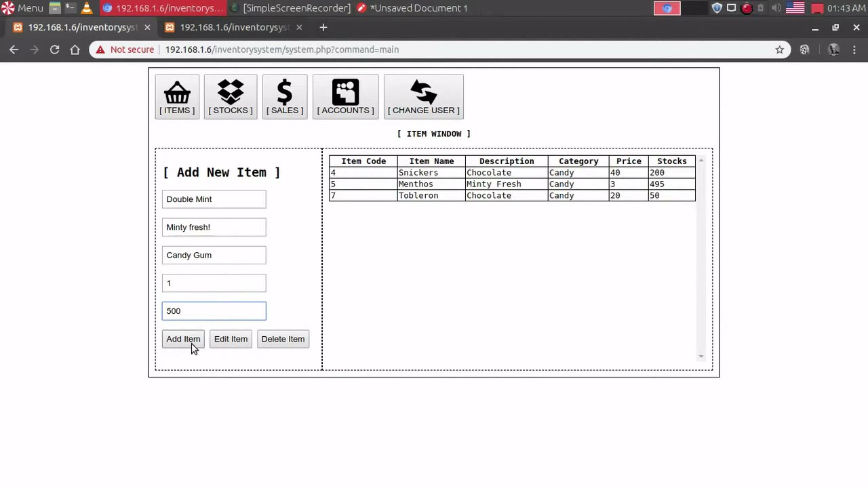The width and height of the screenshot is (868, 488).
Task: Click the browser address bar URL
Action: (x=282, y=49)
